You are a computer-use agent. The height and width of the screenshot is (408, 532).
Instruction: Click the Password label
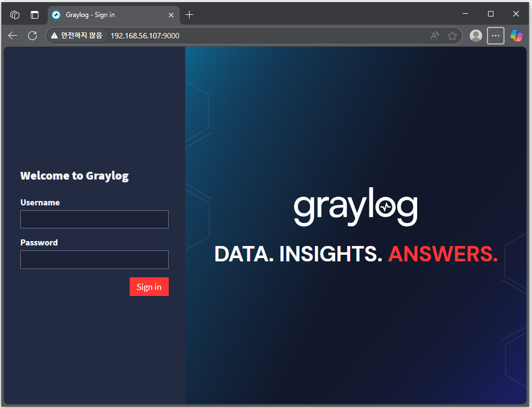39,243
